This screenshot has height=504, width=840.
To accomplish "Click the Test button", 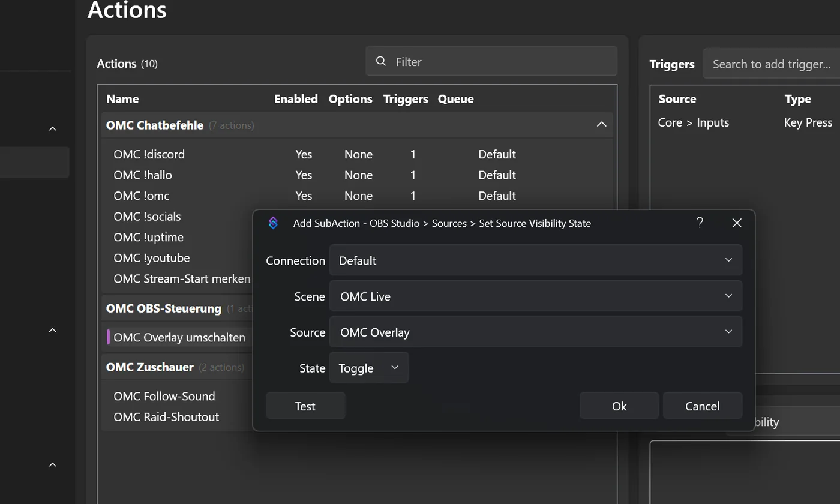I will point(305,406).
